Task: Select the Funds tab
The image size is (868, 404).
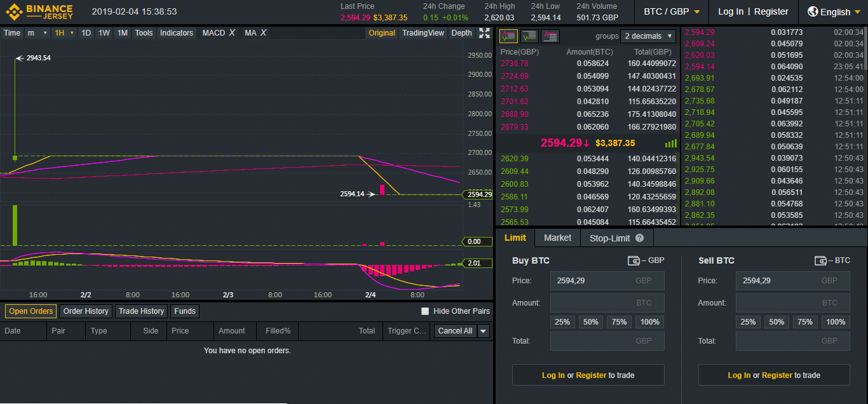Action: tap(185, 311)
